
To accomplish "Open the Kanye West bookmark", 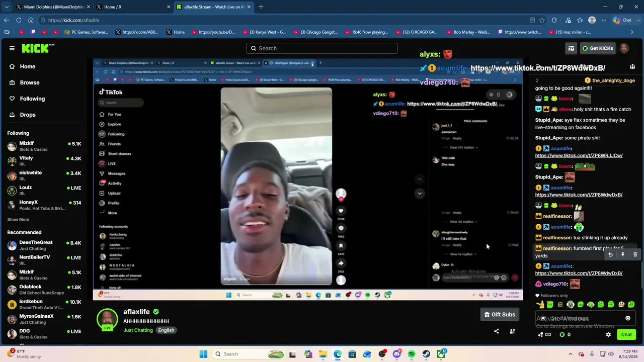I will (264, 32).
